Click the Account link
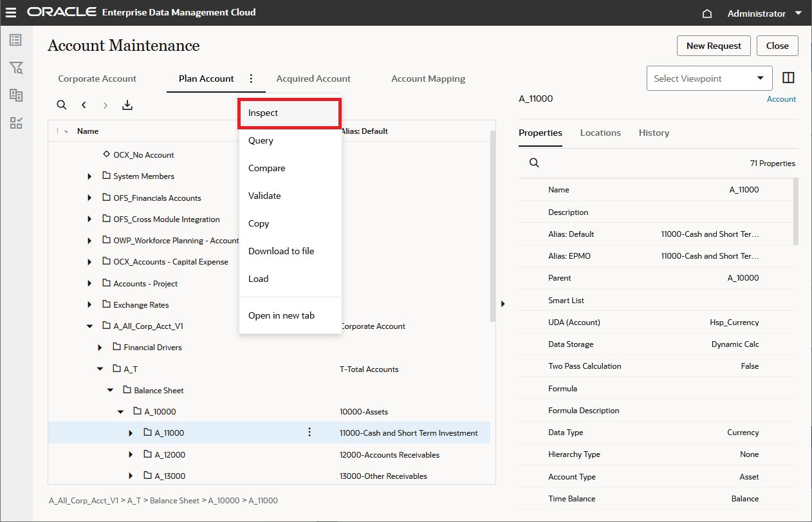 pyautogui.click(x=781, y=99)
